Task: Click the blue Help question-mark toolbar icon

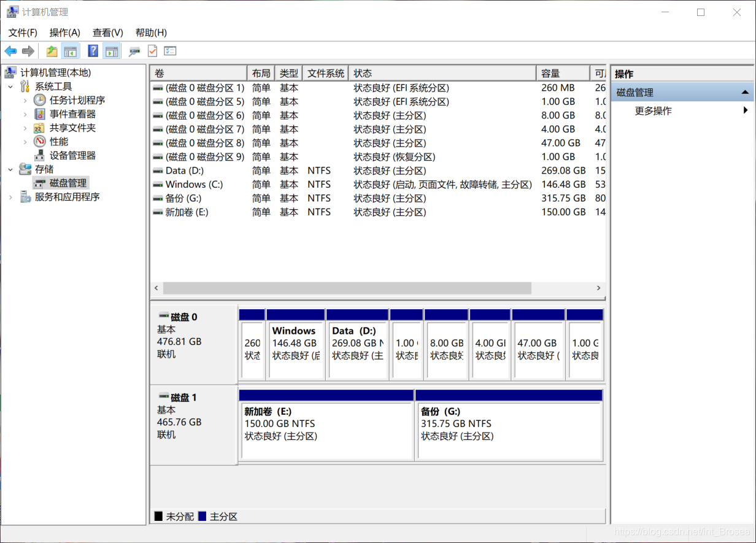Action: click(93, 51)
